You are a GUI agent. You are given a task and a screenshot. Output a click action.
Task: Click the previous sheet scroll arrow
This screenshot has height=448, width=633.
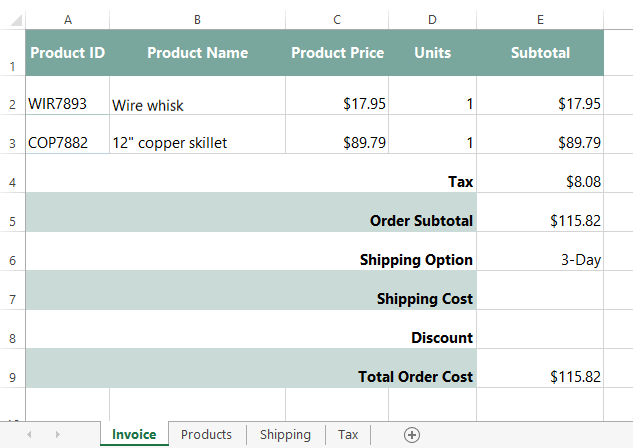(29, 434)
